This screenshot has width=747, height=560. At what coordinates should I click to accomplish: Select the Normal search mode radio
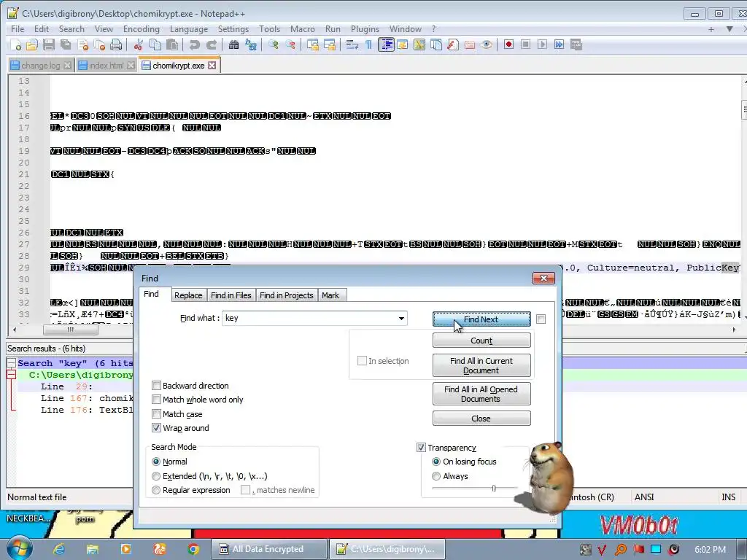pyautogui.click(x=156, y=462)
